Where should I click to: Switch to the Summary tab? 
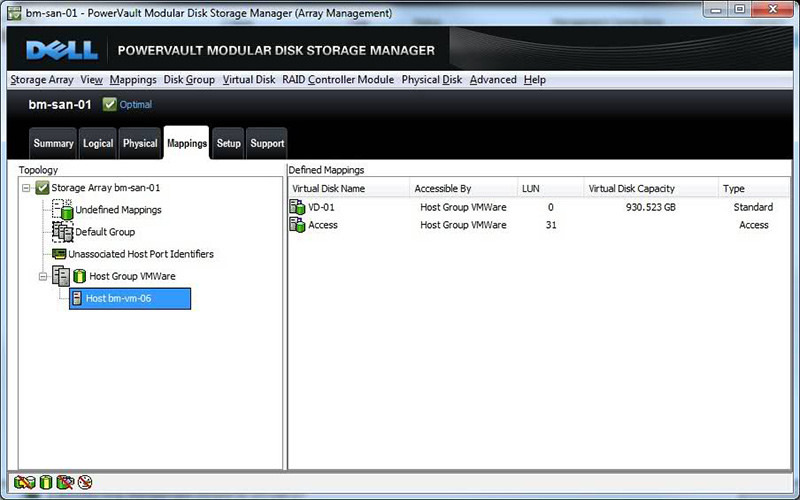click(53, 143)
